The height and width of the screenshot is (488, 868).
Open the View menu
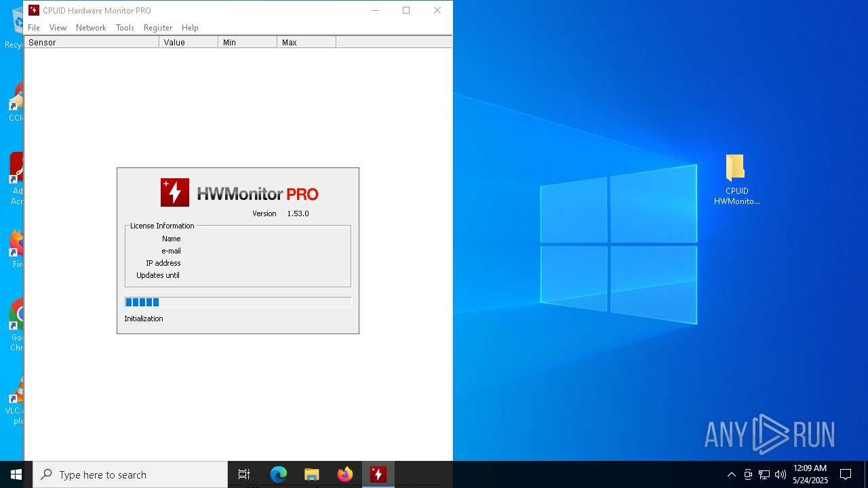58,28
